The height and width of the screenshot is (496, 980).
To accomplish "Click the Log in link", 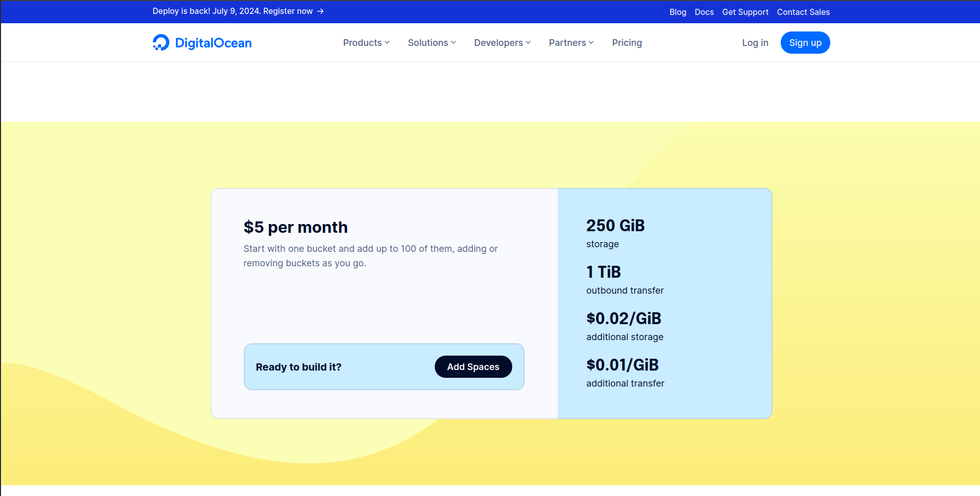I will click(755, 43).
